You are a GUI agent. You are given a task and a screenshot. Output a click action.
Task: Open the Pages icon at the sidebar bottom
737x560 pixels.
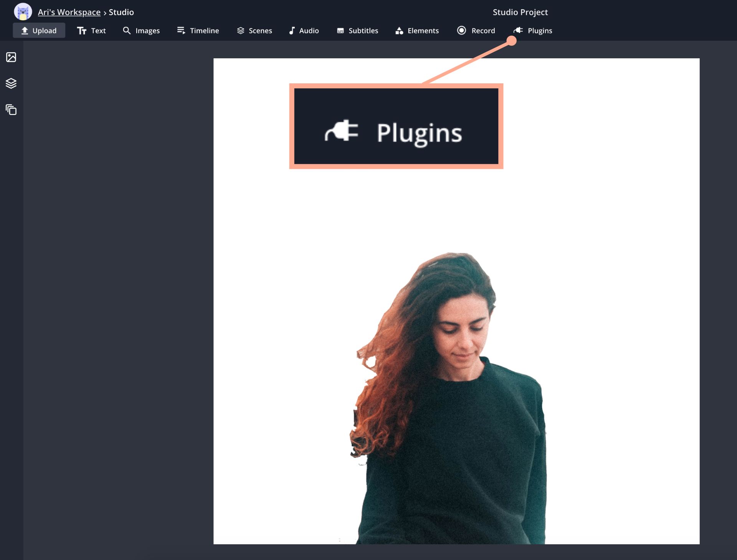(x=11, y=110)
